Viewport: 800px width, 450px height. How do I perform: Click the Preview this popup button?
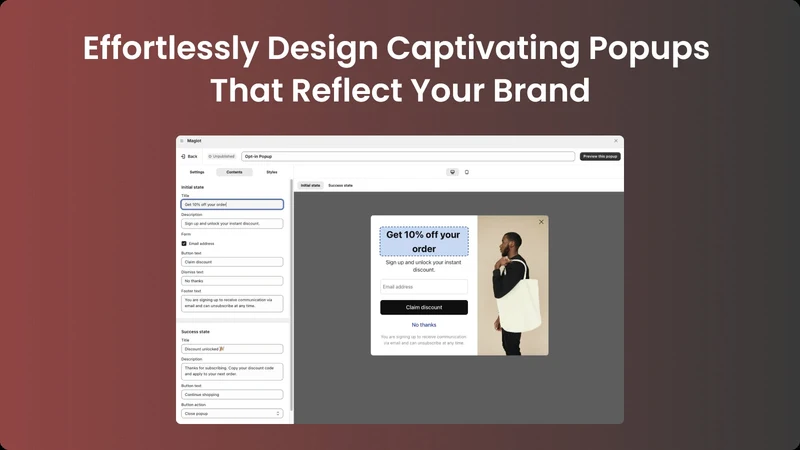(x=600, y=157)
